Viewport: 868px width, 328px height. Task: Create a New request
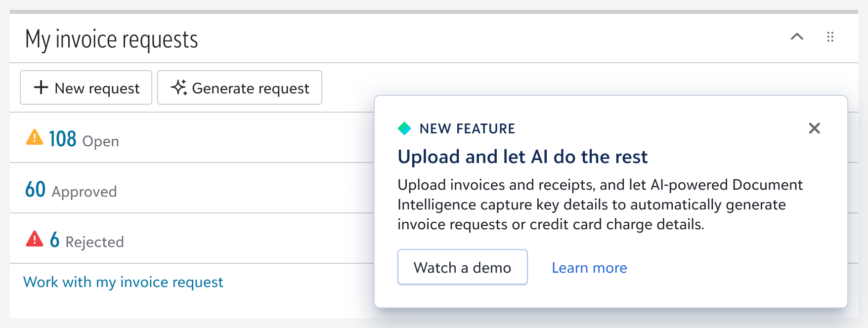click(x=86, y=87)
